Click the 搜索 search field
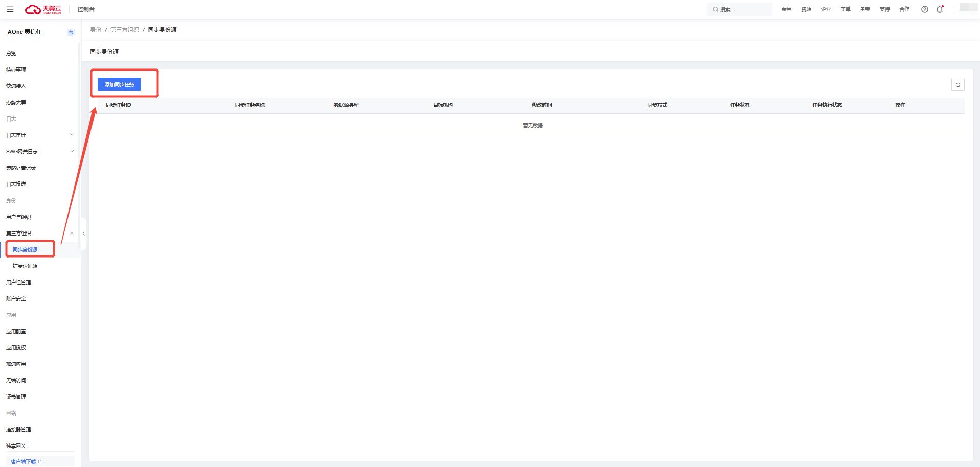 (x=739, y=9)
